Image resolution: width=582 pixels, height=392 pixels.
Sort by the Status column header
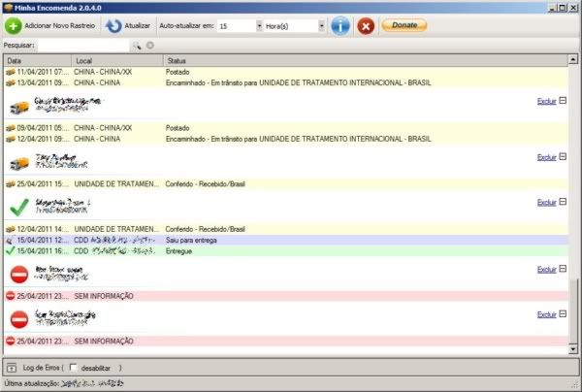366,60
